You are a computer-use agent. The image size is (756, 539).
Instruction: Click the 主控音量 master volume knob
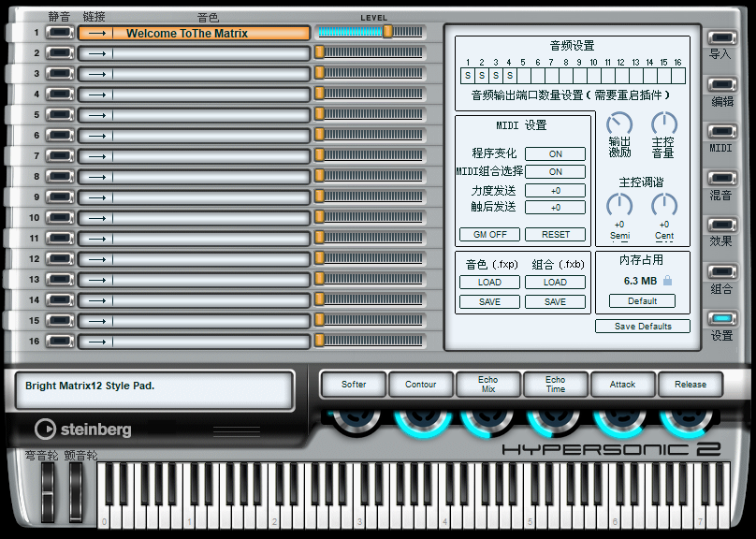(x=664, y=124)
